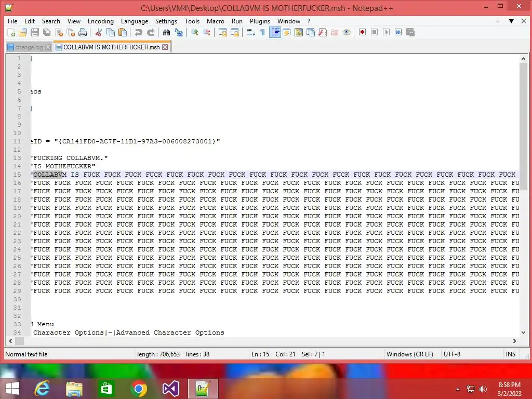Show hidden system tray icons

458,389
